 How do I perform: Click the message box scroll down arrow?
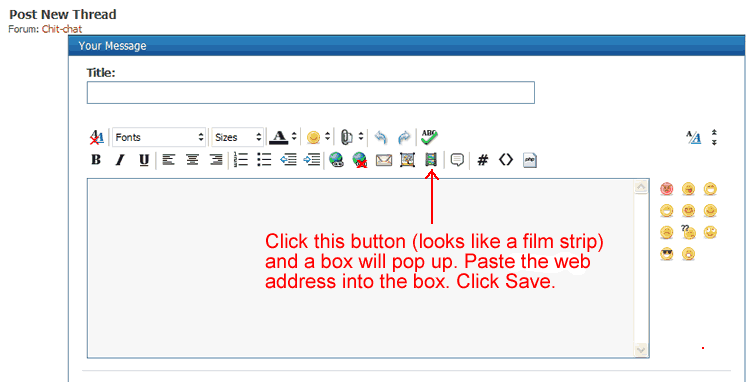point(641,350)
